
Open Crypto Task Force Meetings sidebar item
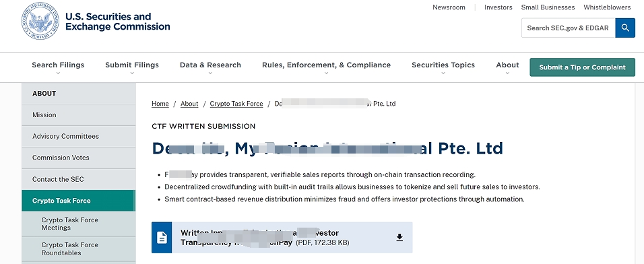coord(78,224)
